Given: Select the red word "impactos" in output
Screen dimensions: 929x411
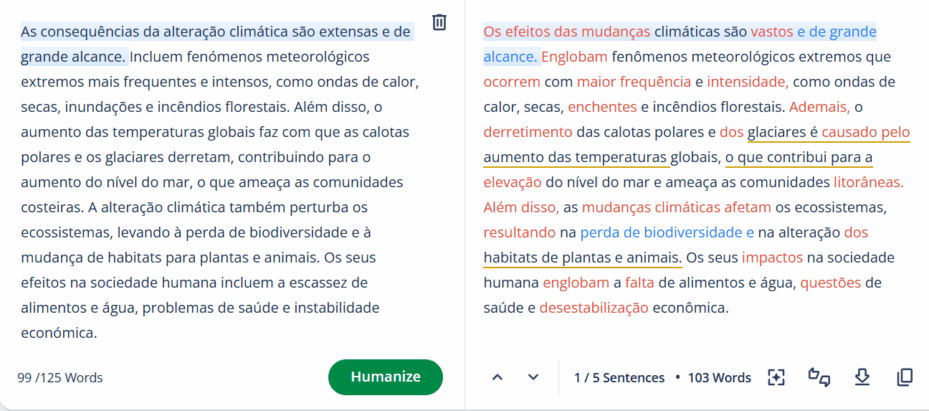Looking at the screenshot, I should click(773, 258).
